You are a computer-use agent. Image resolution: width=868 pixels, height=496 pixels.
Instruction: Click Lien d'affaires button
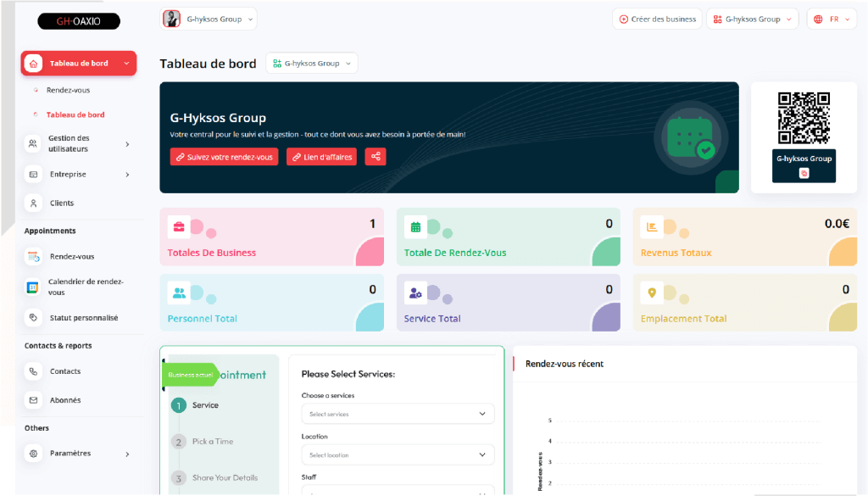(x=321, y=157)
